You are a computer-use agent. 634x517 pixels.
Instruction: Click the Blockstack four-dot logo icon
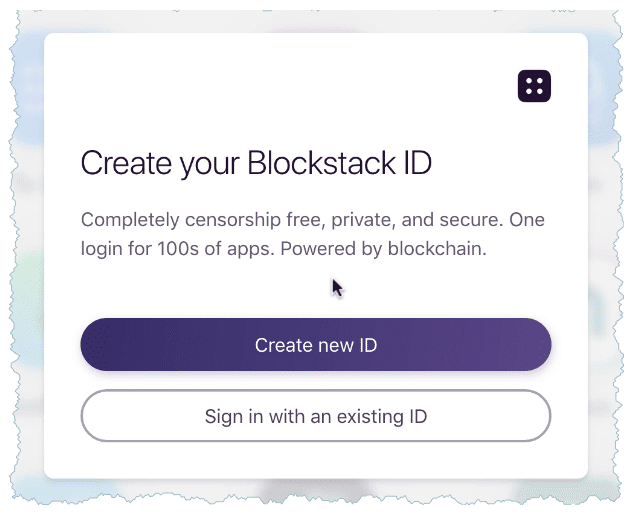pyautogui.click(x=534, y=86)
